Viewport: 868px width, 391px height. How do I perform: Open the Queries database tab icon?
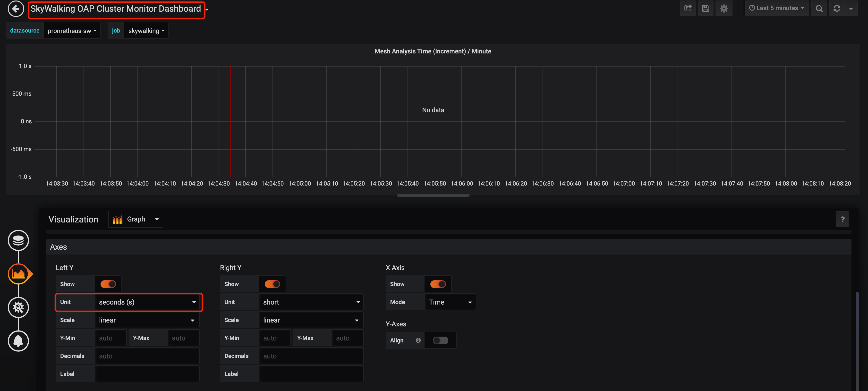coord(18,240)
